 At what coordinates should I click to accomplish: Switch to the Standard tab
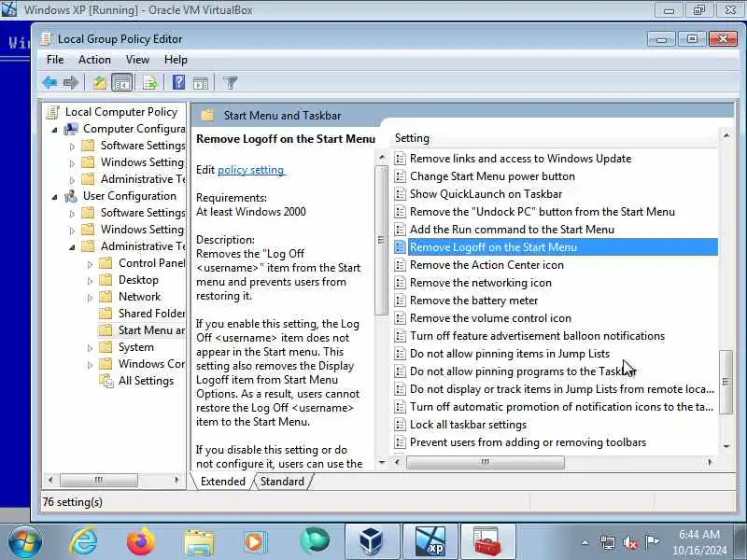tap(282, 482)
